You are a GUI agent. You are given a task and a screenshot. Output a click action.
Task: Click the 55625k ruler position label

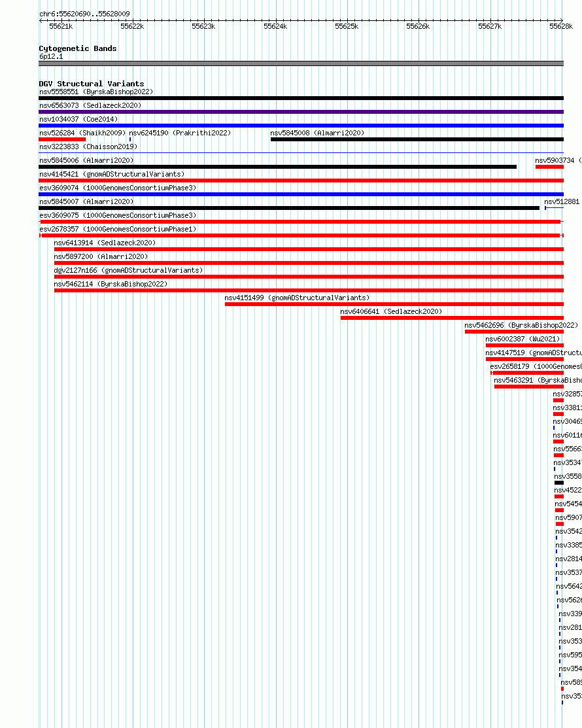(347, 26)
